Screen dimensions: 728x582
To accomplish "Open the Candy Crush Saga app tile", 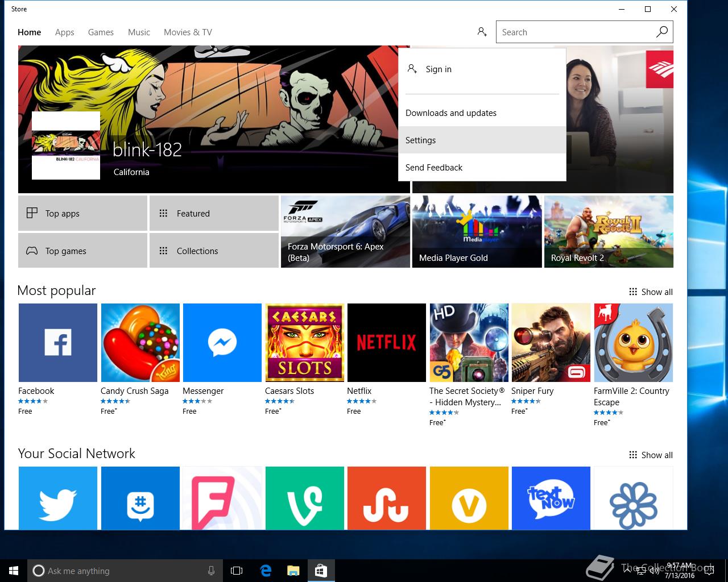I will click(140, 342).
